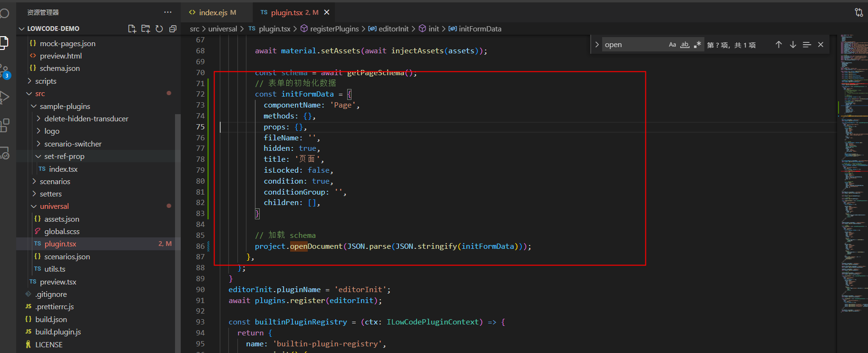Open .gitignore file
Image resolution: width=868 pixels, height=353 pixels.
51,294
